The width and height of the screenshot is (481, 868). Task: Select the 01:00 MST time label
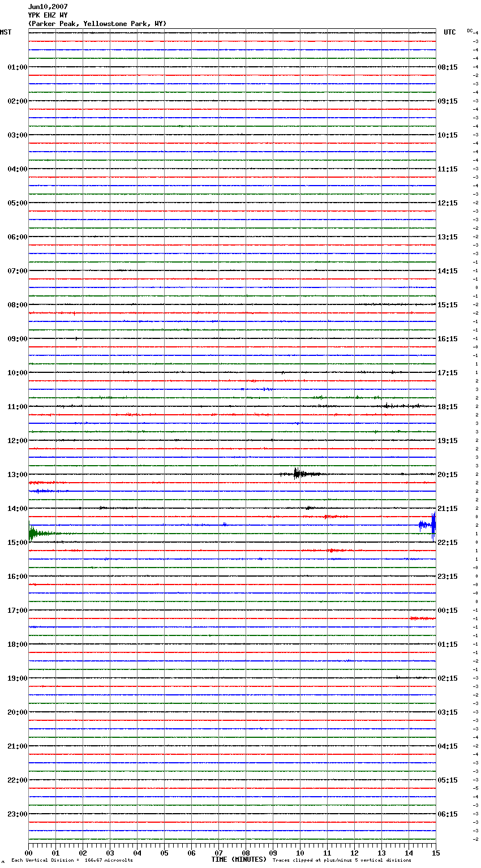click(18, 67)
